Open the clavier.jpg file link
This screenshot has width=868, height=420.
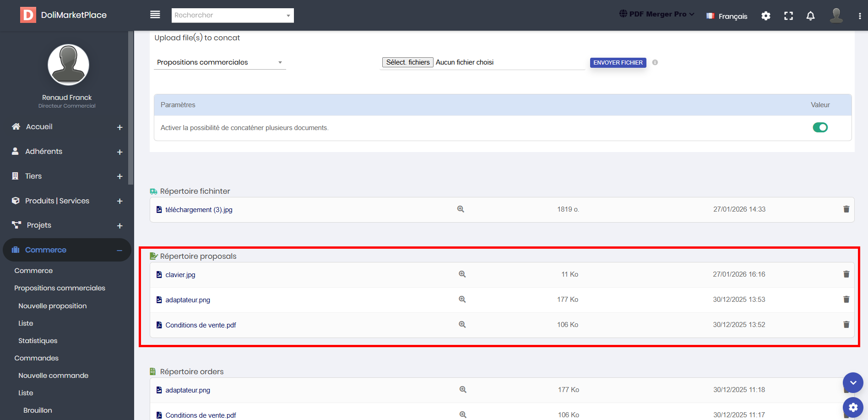tap(180, 275)
